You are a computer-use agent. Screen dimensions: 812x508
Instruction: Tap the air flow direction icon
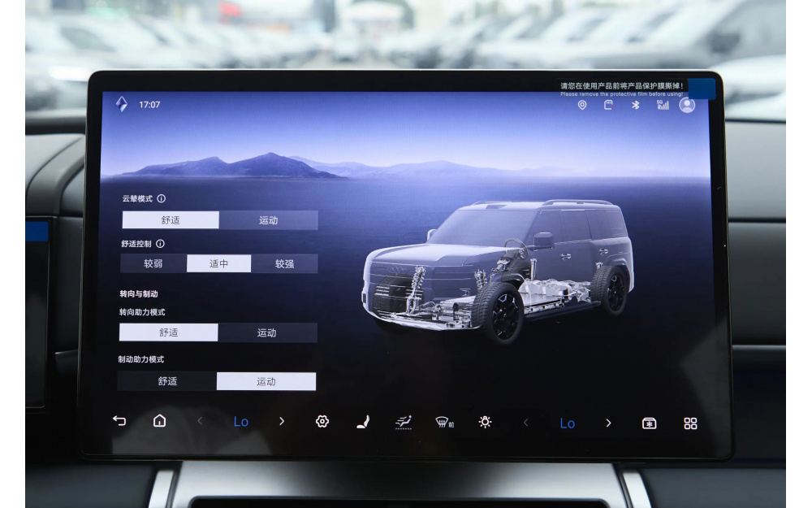[404, 421]
